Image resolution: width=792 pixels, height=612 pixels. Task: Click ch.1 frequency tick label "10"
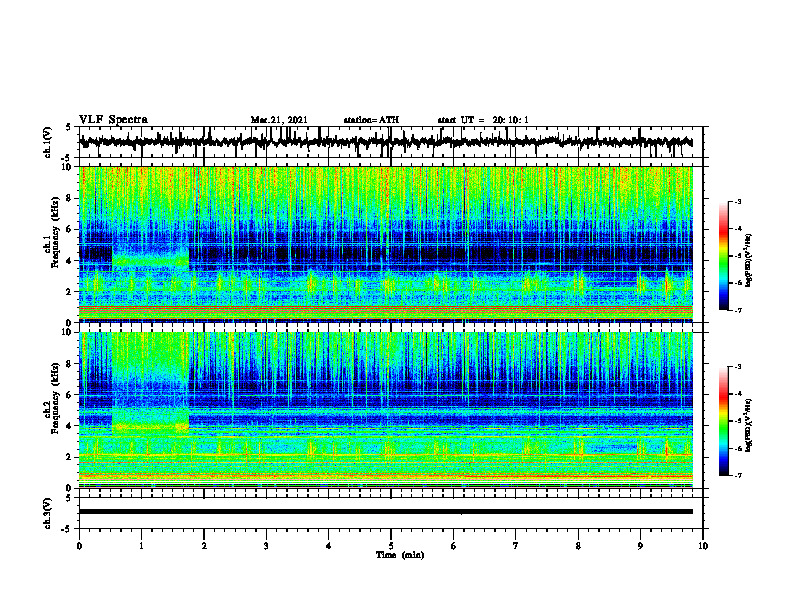coord(69,167)
